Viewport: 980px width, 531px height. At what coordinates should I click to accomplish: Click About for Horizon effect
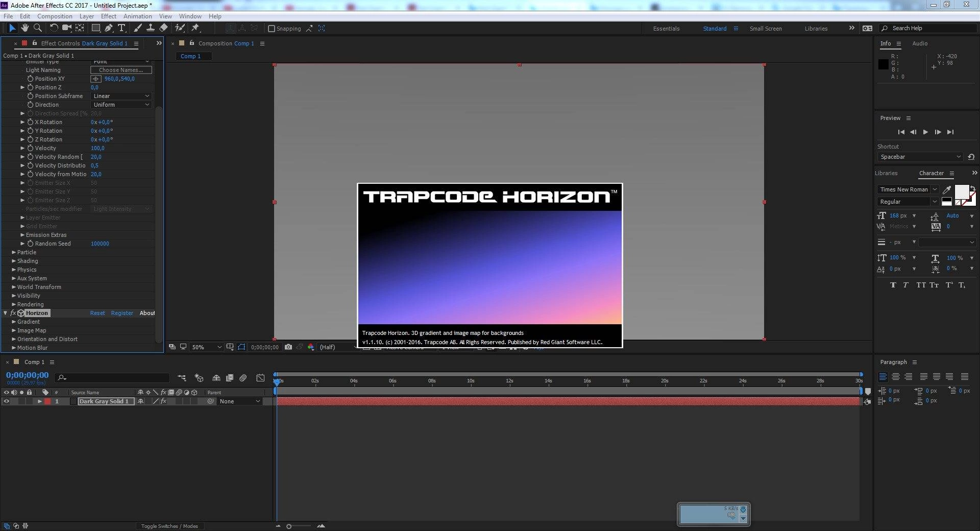point(147,313)
